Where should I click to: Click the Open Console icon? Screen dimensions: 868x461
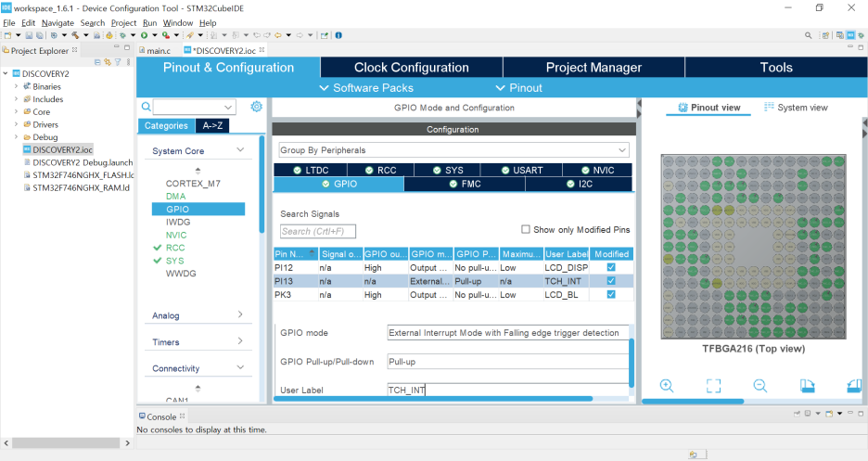click(x=829, y=414)
